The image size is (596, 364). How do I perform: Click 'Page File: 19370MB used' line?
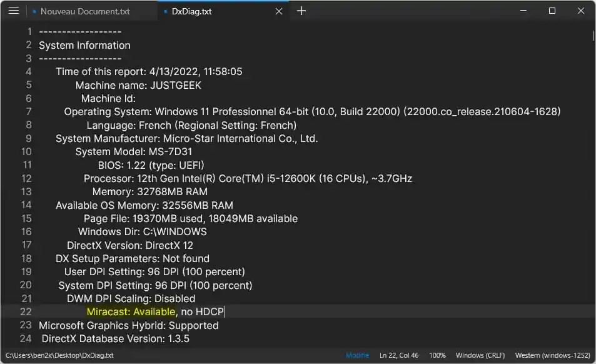coord(190,219)
